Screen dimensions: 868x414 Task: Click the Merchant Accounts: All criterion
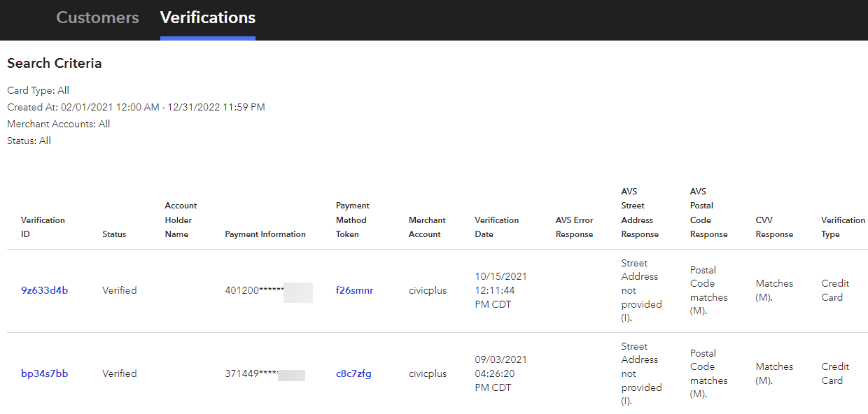[x=58, y=124]
